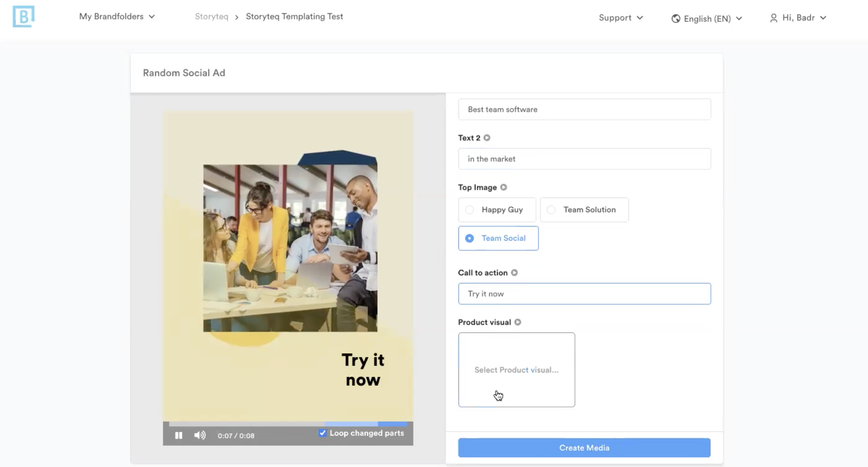Mute the preview volume speaker
This screenshot has width=868, height=467.
click(x=200, y=435)
